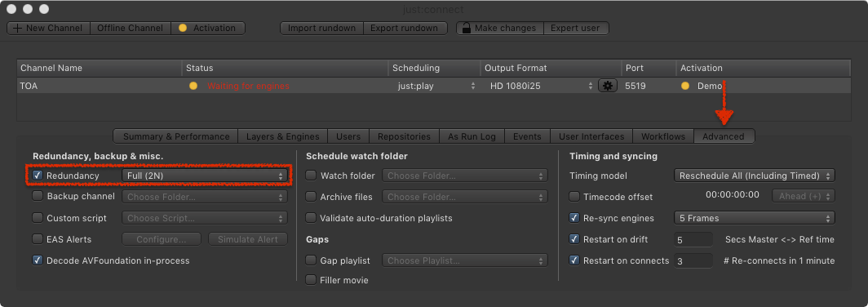Open Archive files Choose Folder dropdown
This screenshot has width=868, height=307.
click(465, 197)
